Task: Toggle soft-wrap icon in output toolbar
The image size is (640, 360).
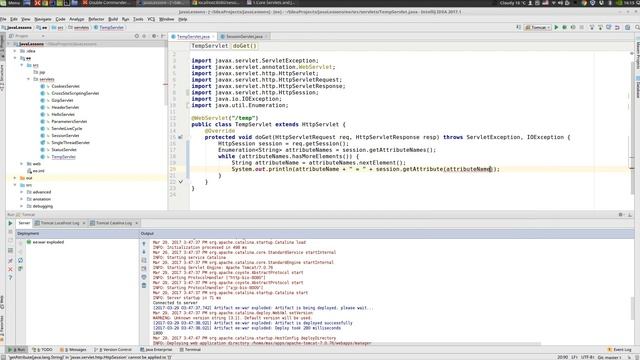Action: [144, 260]
